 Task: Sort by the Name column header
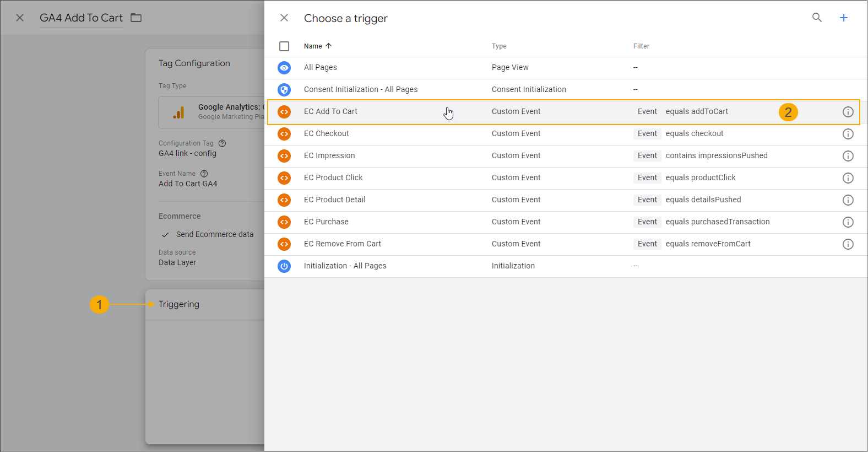click(x=318, y=46)
